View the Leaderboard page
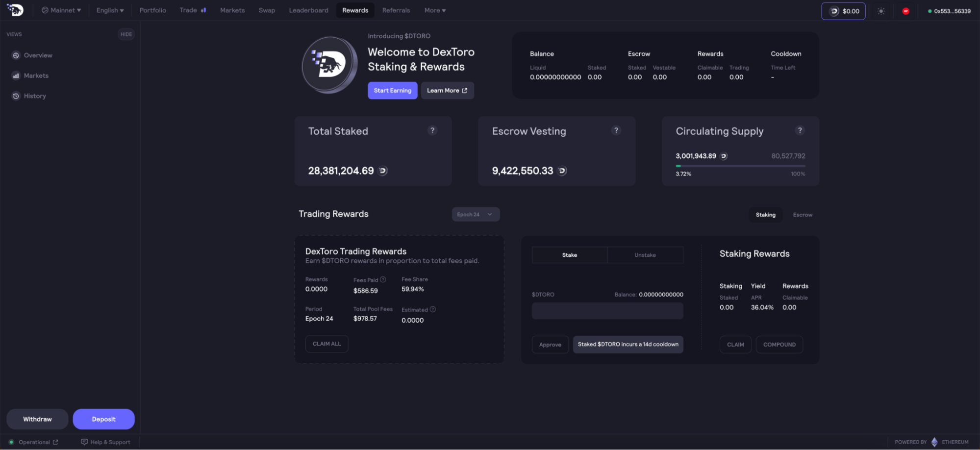The width and height of the screenshot is (980, 450). (308, 10)
